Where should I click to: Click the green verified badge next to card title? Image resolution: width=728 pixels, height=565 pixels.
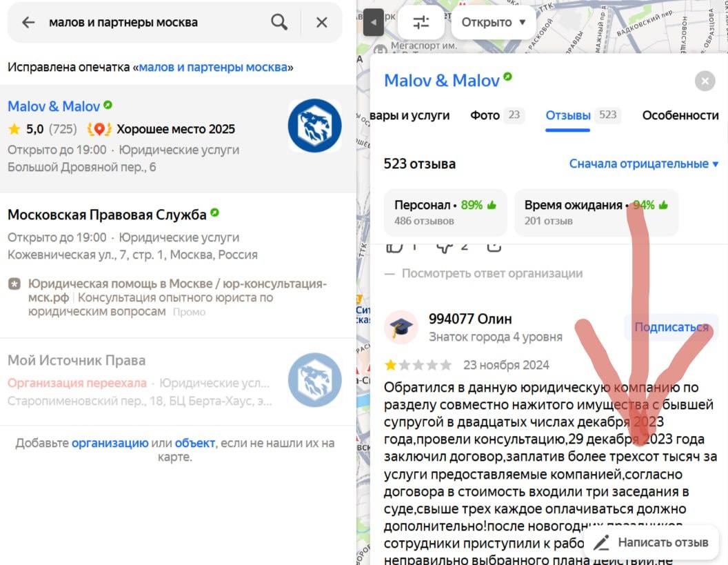pos(508,77)
